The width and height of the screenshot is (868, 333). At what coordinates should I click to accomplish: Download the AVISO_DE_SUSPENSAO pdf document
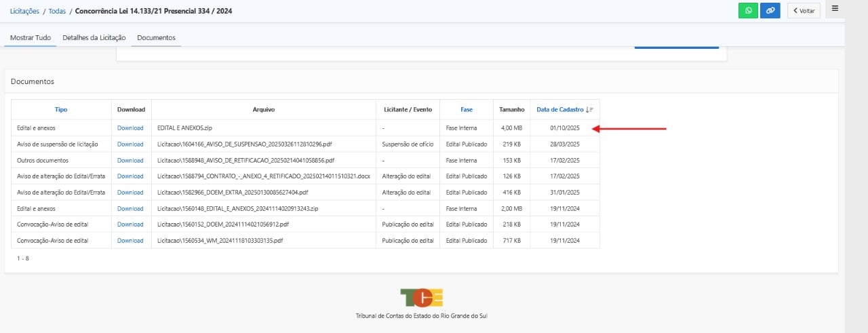pyautogui.click(x=130, y=144)
